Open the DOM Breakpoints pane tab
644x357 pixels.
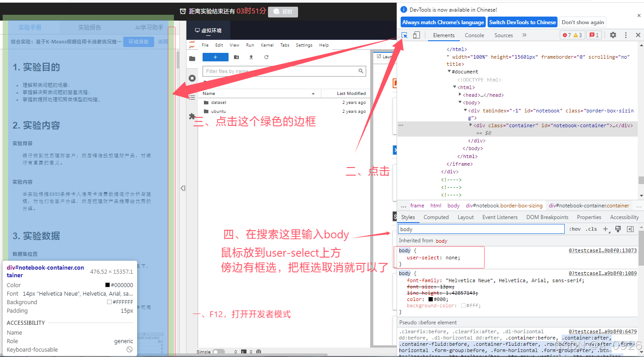click(x=547, y=217)
